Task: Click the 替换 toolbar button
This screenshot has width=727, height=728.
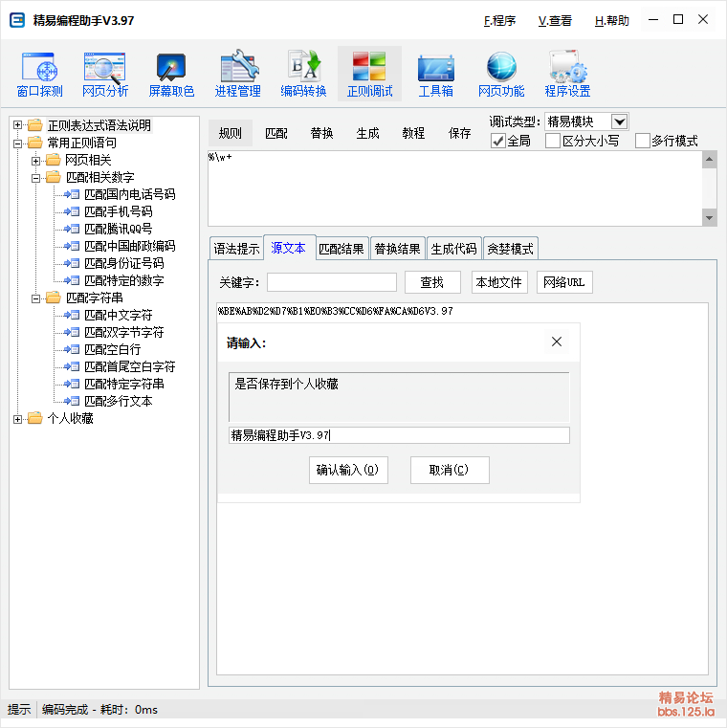Action: [x=321, y=133]
